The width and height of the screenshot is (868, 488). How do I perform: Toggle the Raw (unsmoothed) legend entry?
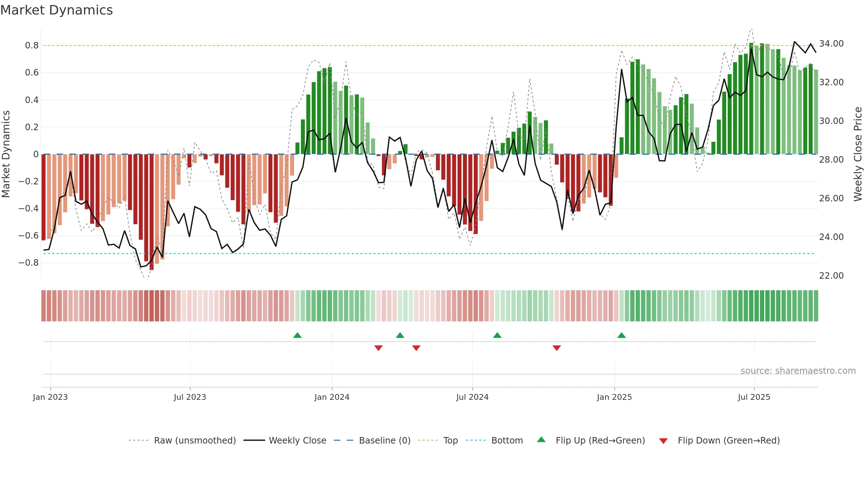coord(182,440)
